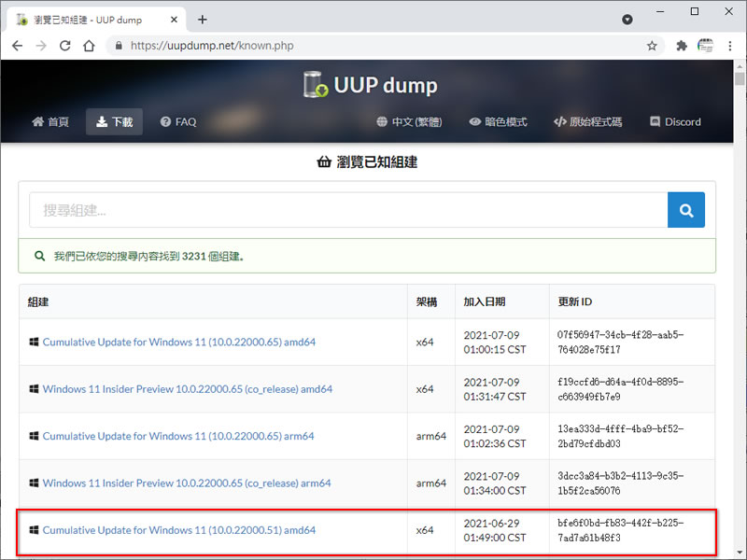
Task: Go back to the previous page
Action: pyautogui.click(x=17, y=46)
